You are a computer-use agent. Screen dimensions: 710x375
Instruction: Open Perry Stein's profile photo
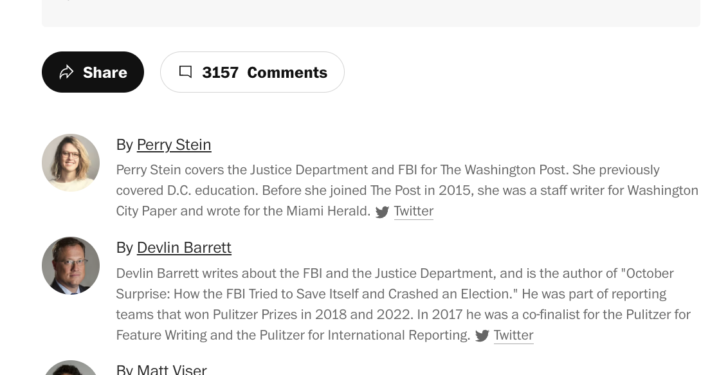click(x=71, y=162)
